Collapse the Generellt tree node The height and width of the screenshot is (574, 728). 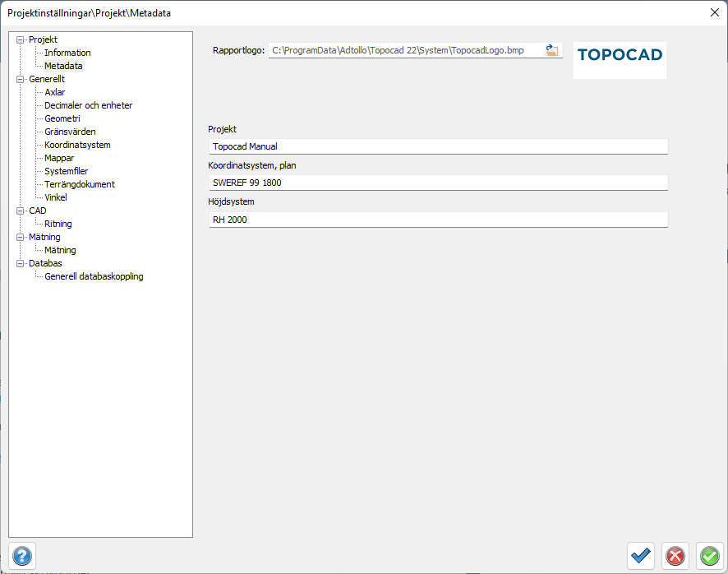(21, 79)
